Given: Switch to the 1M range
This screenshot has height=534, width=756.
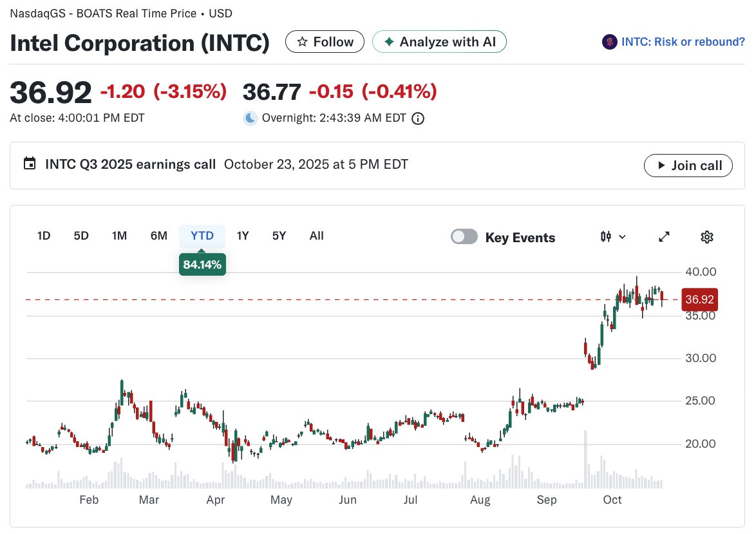Looking at the screenshot, I should pos(119,236).
